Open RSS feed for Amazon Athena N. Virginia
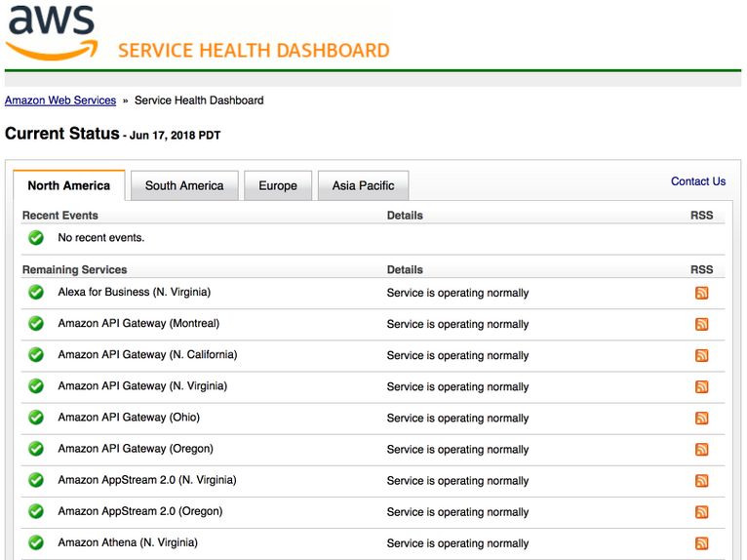The height and width of the screenshot is (560, 747). 701,542
